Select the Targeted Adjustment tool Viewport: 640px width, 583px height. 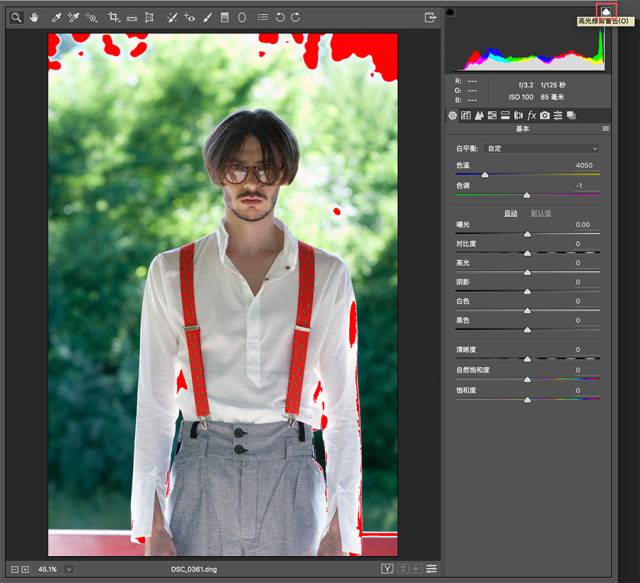pyautogui.click(x=92, y=18)
